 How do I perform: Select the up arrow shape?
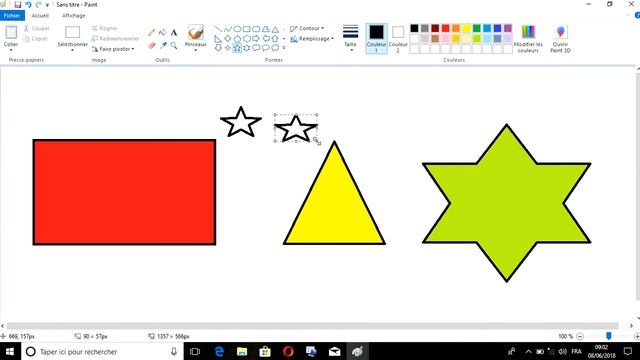click(276, 39)
